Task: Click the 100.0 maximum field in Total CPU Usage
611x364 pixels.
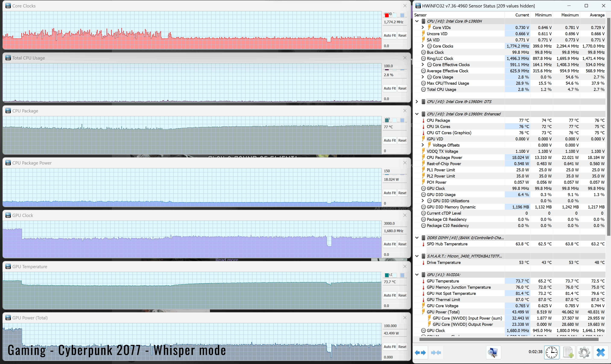Action: pos(395,66)
